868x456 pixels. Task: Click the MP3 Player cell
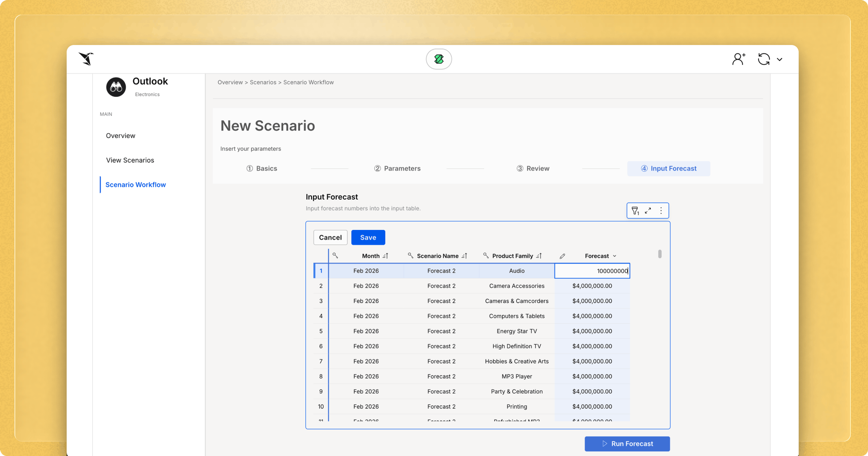tap(517, 376)
